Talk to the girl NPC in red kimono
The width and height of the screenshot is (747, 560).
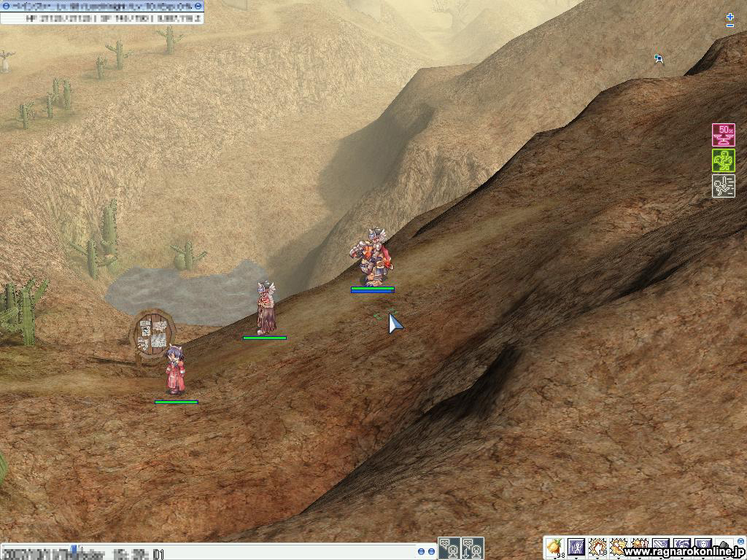coord(175,370)
